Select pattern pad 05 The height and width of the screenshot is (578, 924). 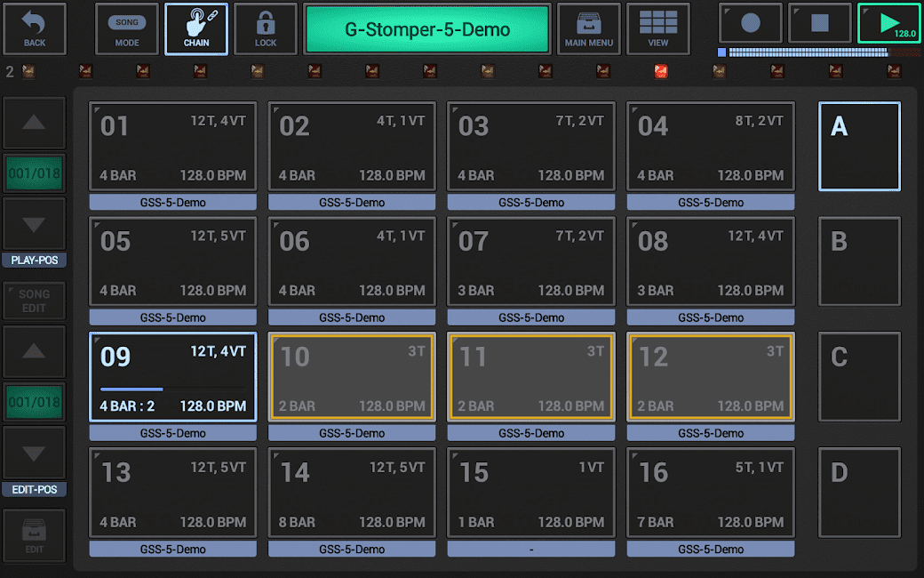172,261
